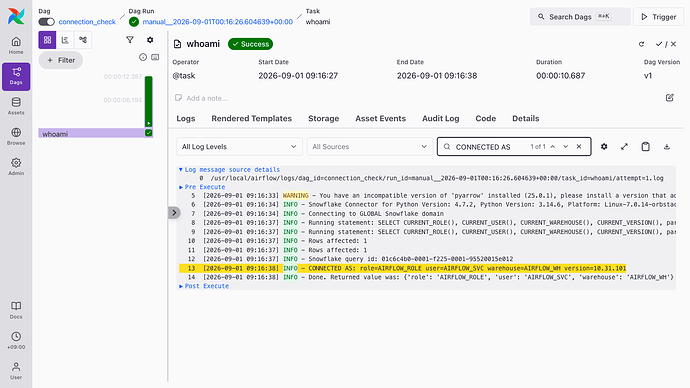This screenshot has width=690, height=388.
Task: Click the Trigger button
Action: click(658, 17)
